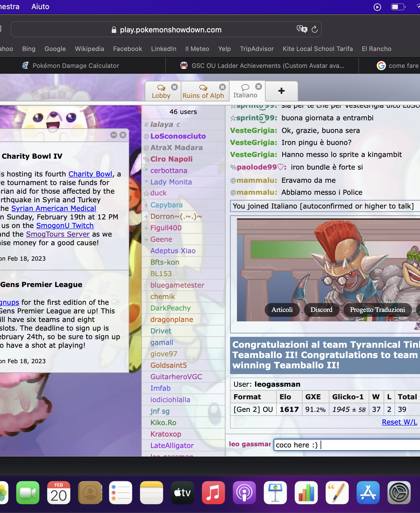Select user Lady Monita in user list
The image size is (420, 513).
coord(183,182)
